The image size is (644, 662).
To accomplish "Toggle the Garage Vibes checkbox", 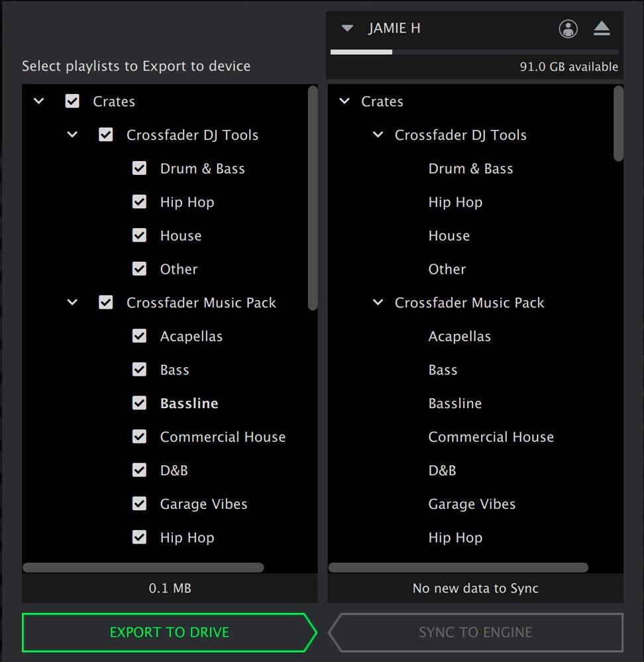I will tap(139, 504).
